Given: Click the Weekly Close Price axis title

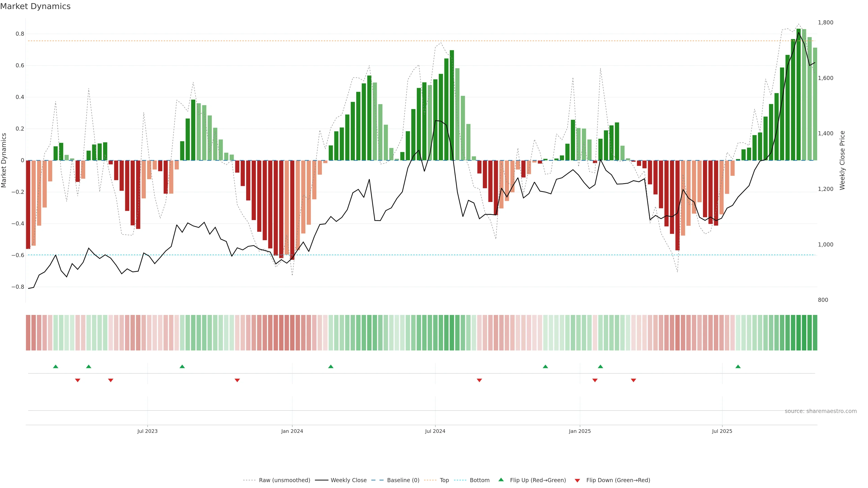Looking at the screenshot, I should [x=842, y=160].
